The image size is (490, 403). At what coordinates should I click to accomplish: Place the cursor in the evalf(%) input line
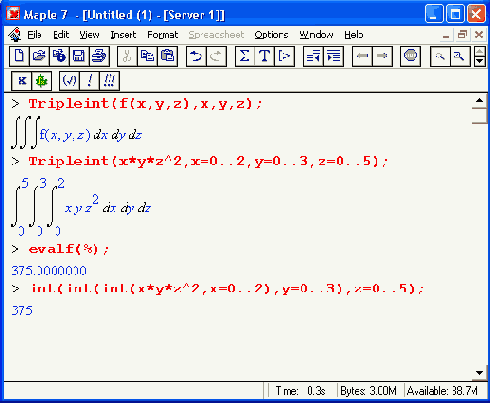pyautogui.click(x=69, y=249)
